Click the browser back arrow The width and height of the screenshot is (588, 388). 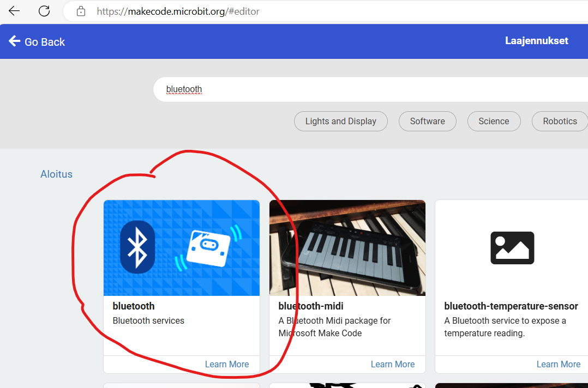point(14,11)
